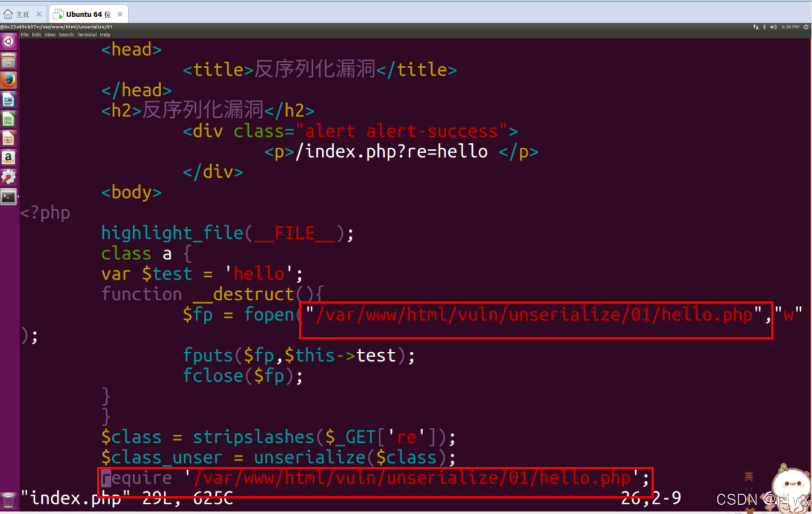The width and height of the screenshot is (812, 514).
Task: Open LibreOffice Impress from the launcher
Action: click(9, 138)
